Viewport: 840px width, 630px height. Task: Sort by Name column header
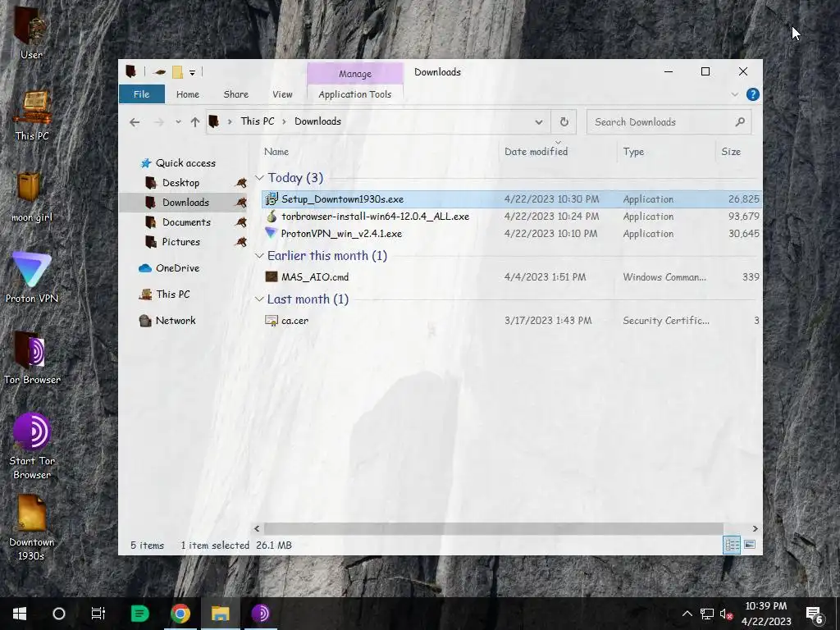click(x=276, y=152)
